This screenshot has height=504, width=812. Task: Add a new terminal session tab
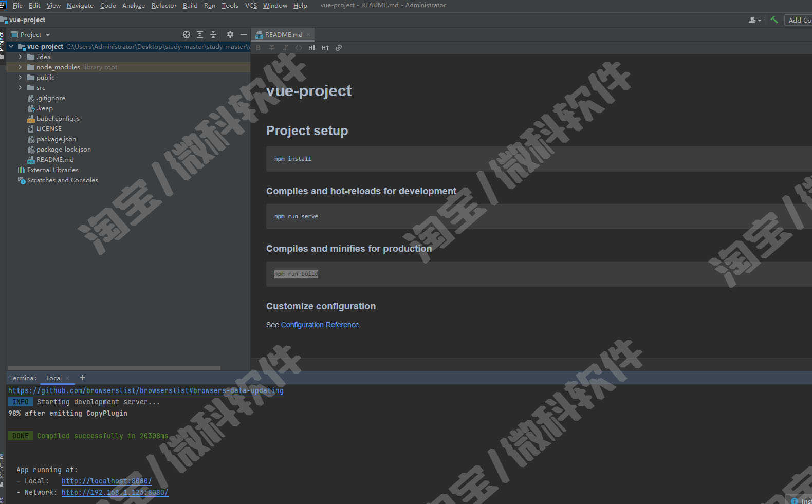coord(83,378)
